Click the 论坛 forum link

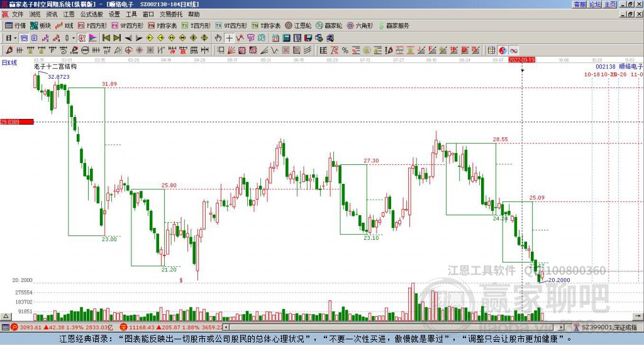(595, 4)
